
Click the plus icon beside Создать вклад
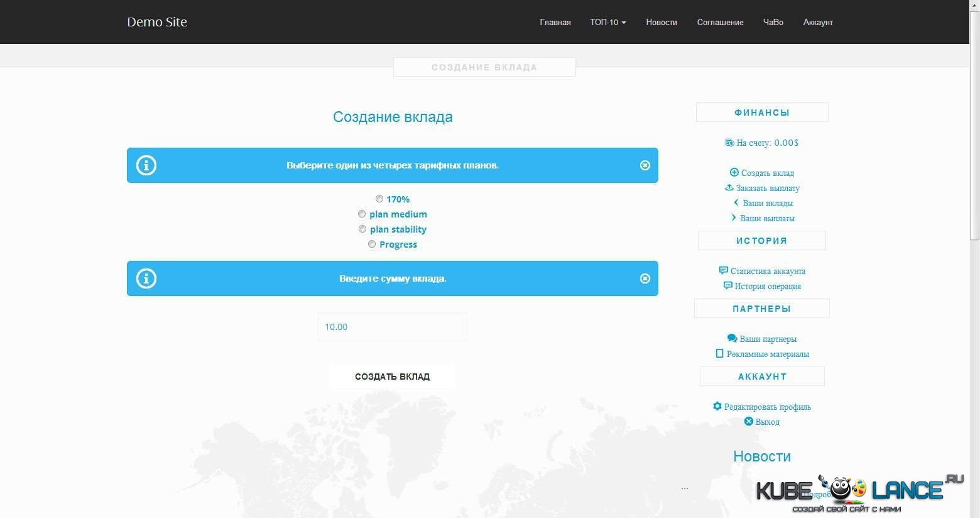pyautogui.click(x=734, y=172)
